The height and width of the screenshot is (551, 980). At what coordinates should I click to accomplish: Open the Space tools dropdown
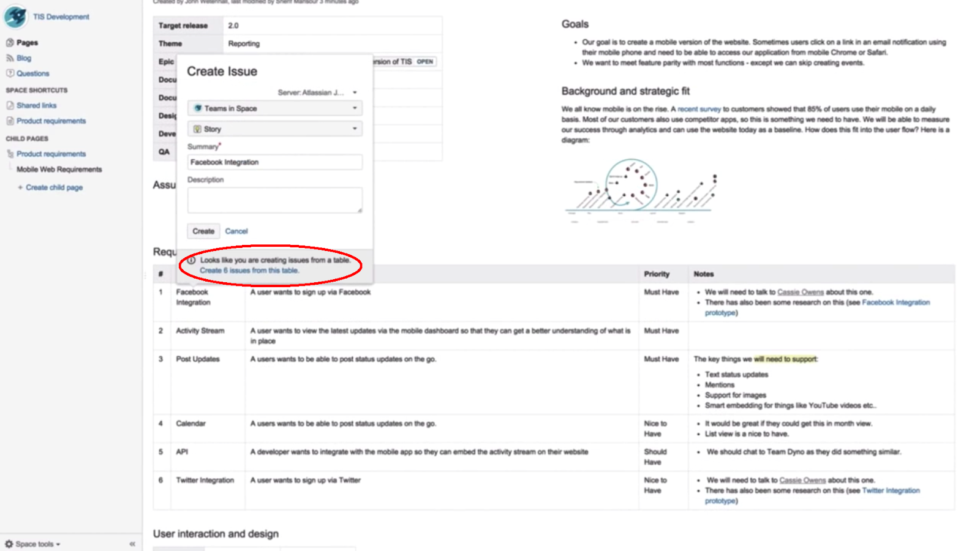(37, 544)
